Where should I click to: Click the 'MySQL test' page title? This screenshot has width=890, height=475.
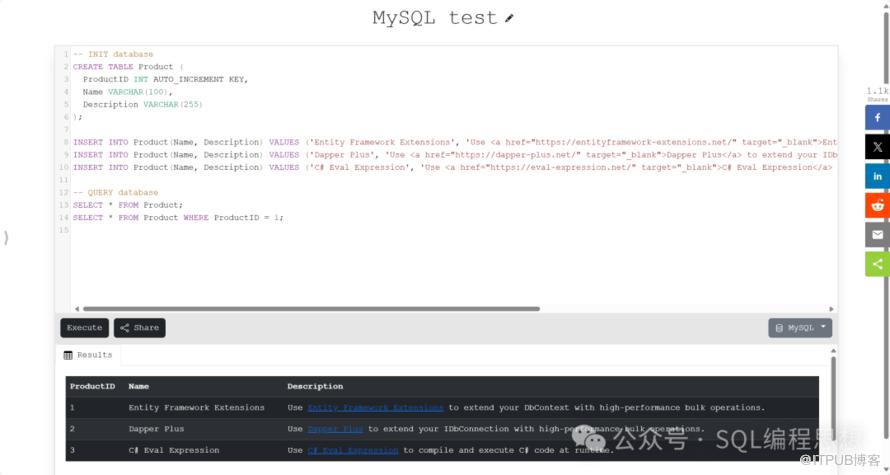(x=435, y=18)
